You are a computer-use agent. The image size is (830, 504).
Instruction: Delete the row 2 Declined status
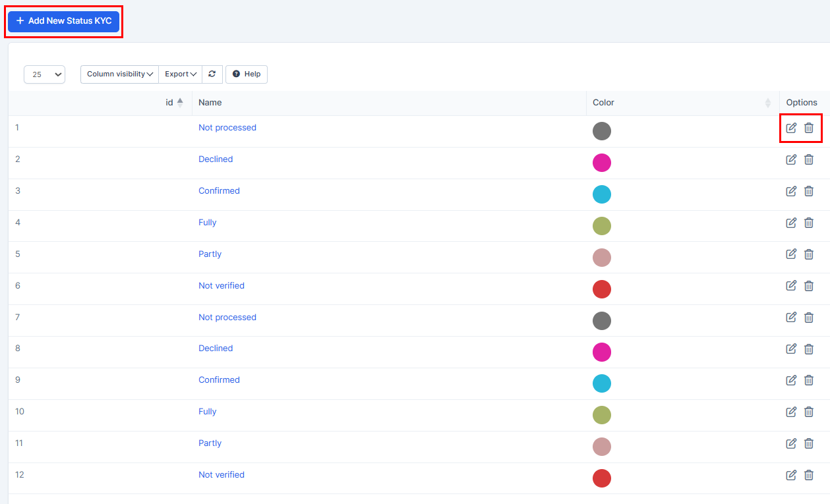[x=809, y=159]
